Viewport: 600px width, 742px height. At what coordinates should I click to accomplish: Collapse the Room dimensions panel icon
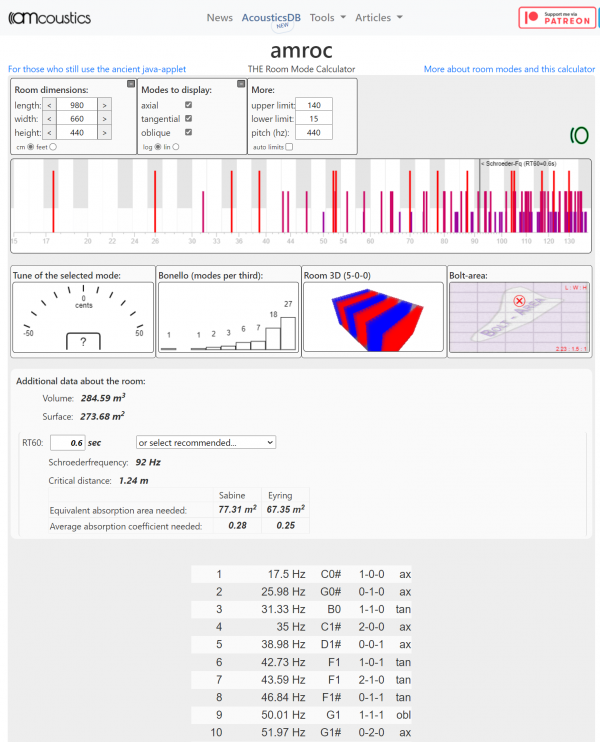click(x=131, y=85)
